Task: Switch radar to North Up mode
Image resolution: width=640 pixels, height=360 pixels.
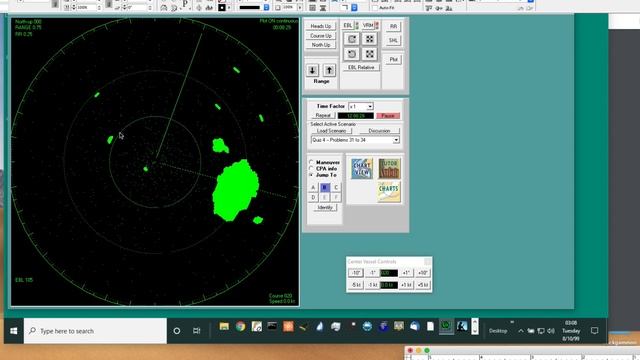Action: click(x=321, y=45)
